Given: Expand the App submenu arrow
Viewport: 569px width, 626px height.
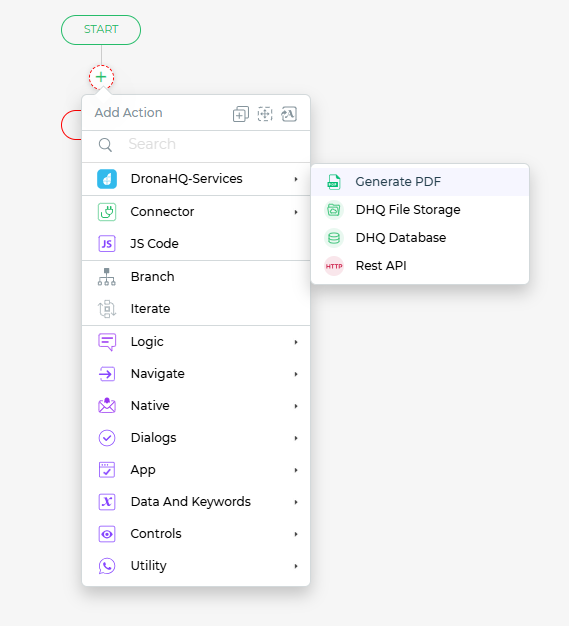Looking at the screenshot, I should coord(296,470).
